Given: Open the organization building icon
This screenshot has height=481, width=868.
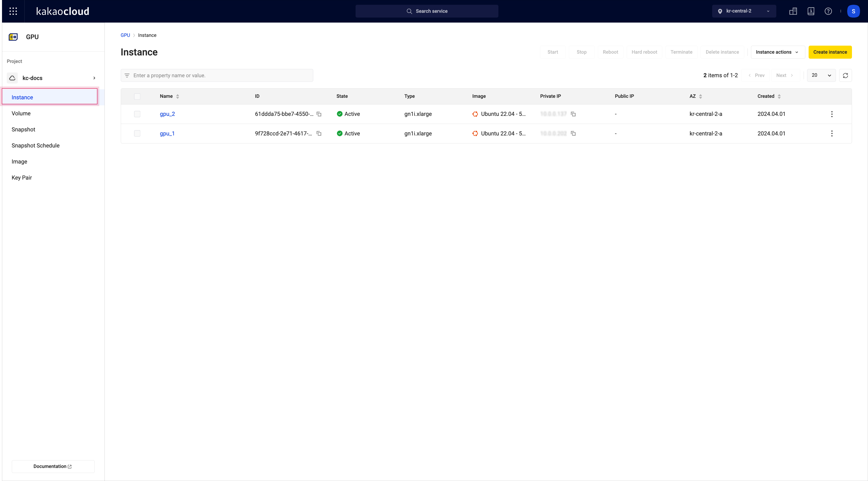Looking at the screenshot, I should coord(793,11).
